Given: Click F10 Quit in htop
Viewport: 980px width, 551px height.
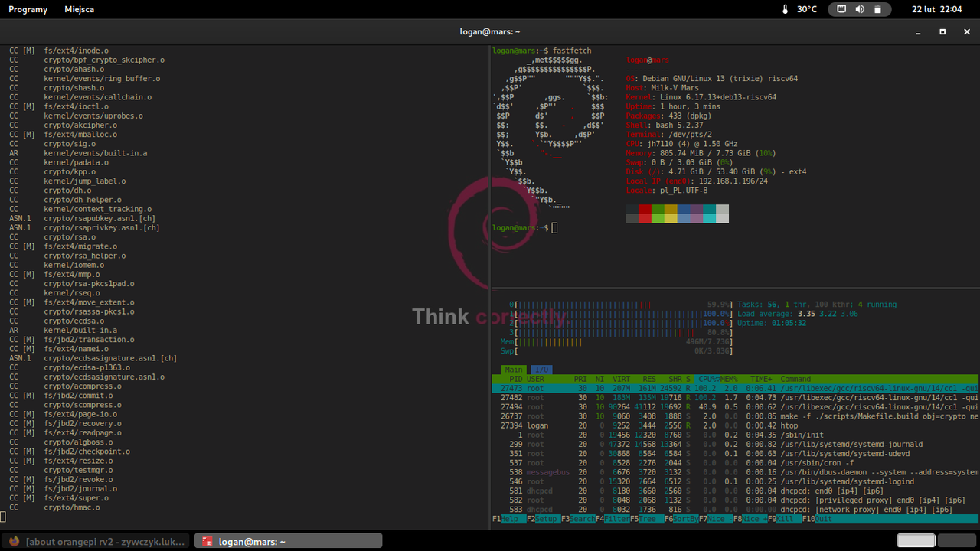Looking at the screenshot, I should (818, 519).
